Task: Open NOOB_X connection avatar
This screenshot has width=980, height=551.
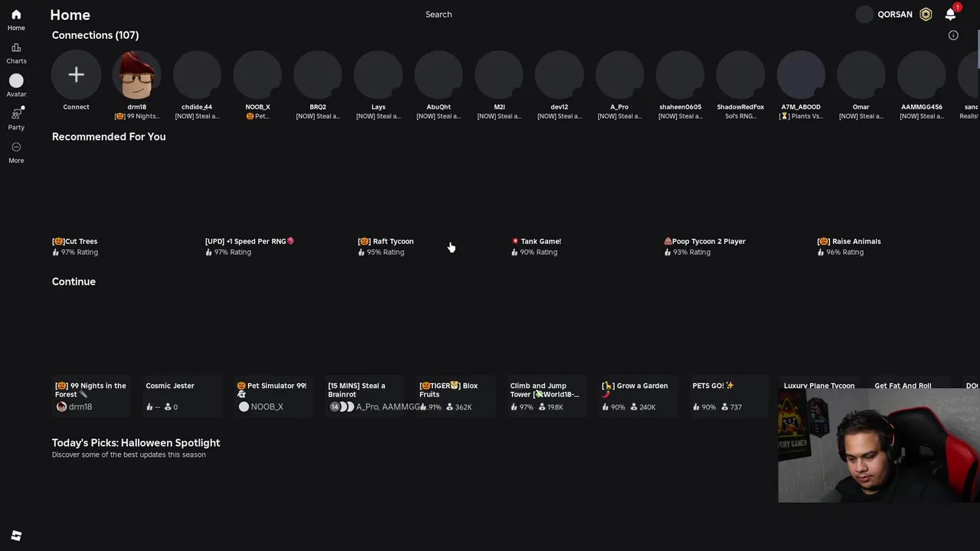Action: [x=257, y=75]
